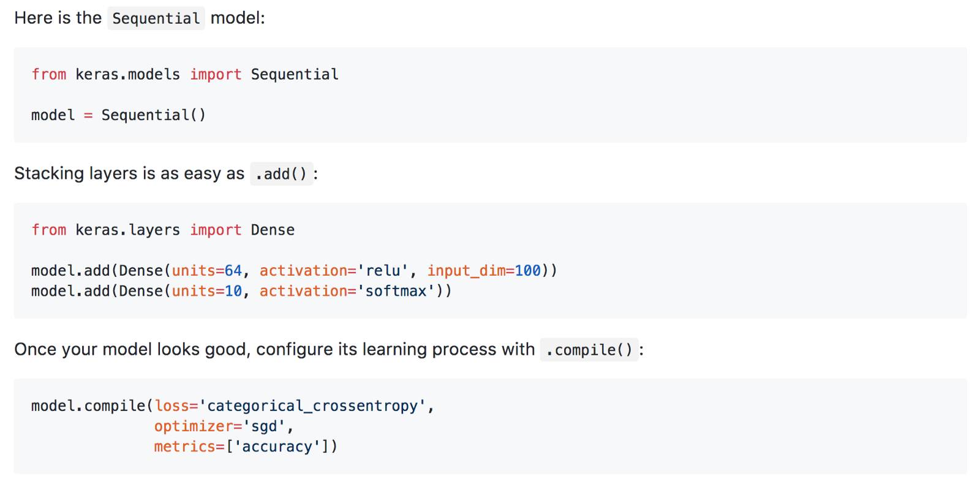Screen dimensions: 980x487
Task: Click the 'units=10' argument
Action: 207,291
